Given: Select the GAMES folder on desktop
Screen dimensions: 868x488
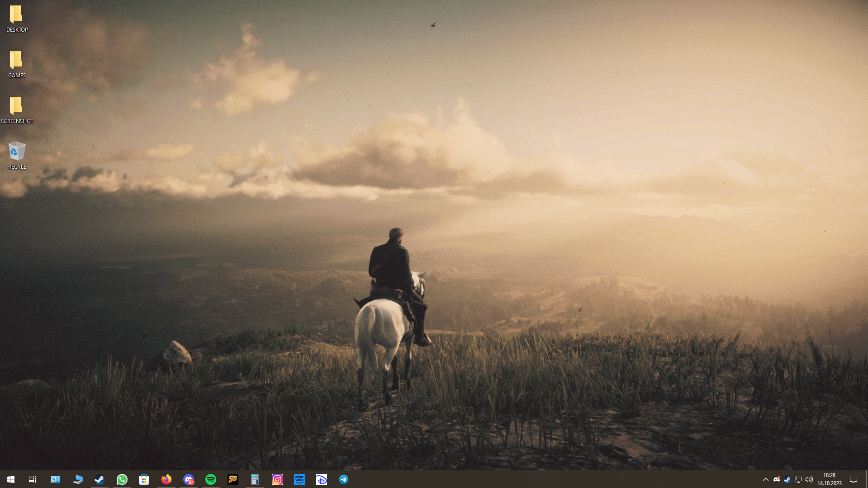Looking at the screenshot, I should click(17, 65).
